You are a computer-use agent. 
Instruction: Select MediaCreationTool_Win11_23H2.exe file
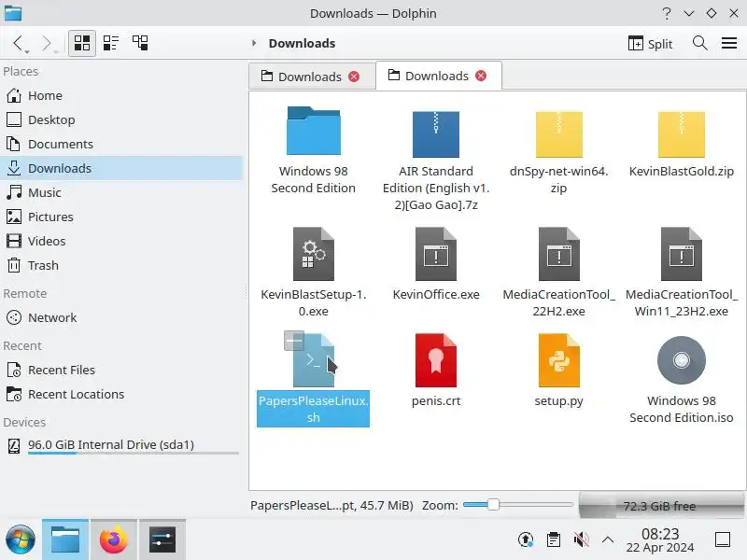(682, 273)
